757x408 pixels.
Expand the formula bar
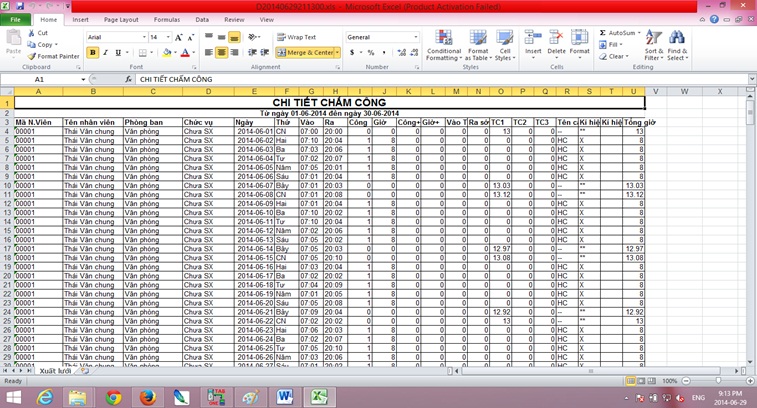[x=752, y=79]
